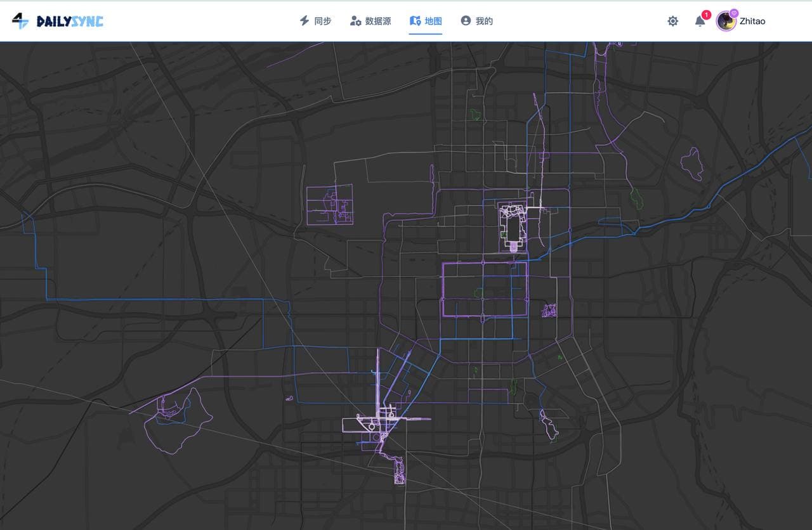Image resolution: width=812 pixels, height=530 pixels.
Task: Click the Zhitao username
Action: (x=752, y=21)
